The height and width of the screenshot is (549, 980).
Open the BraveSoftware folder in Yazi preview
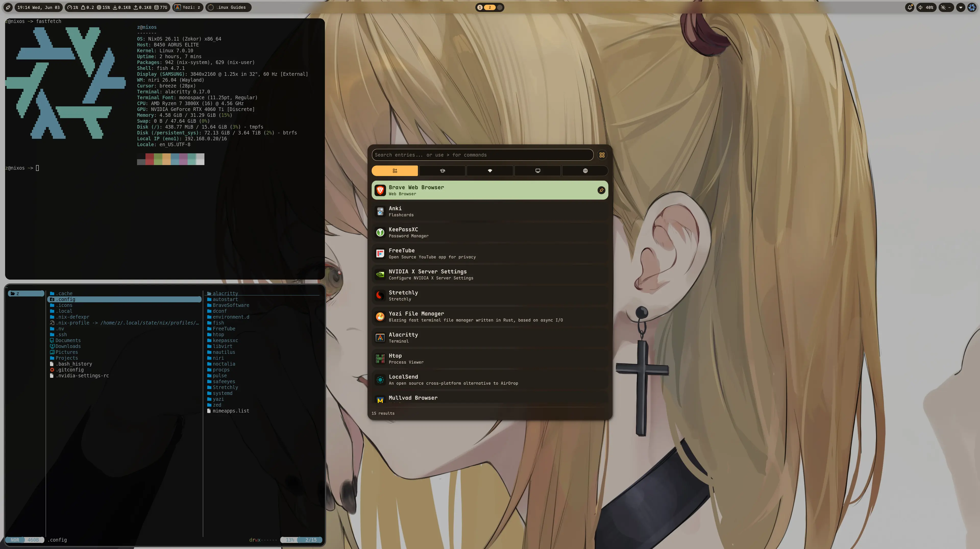(x=228, y=305)
